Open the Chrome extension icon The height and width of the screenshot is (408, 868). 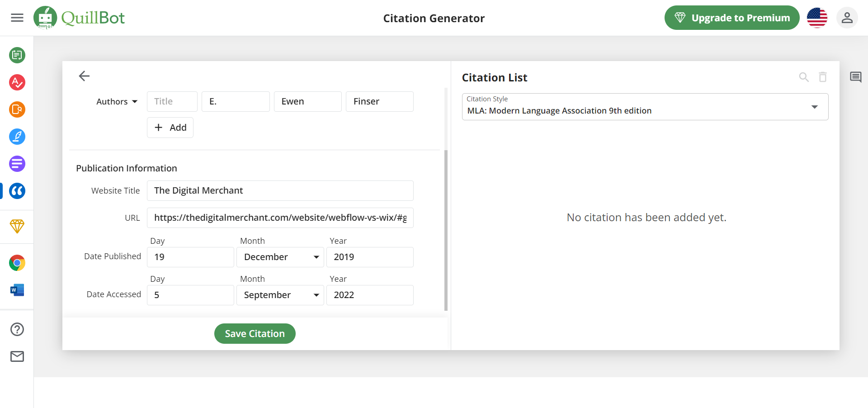(17, 263)
